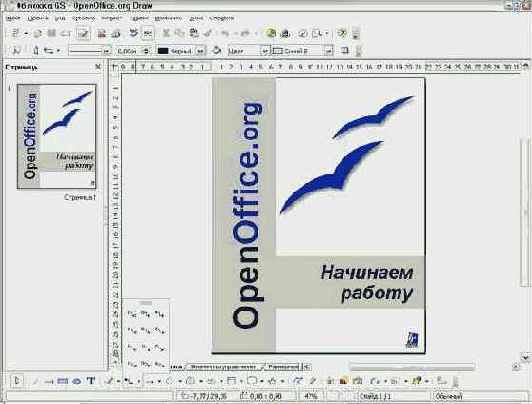The height and width of the screenshot is (404, 532).
Task: Toggle Edit Points mode
Action: click(x=298, y=381)
